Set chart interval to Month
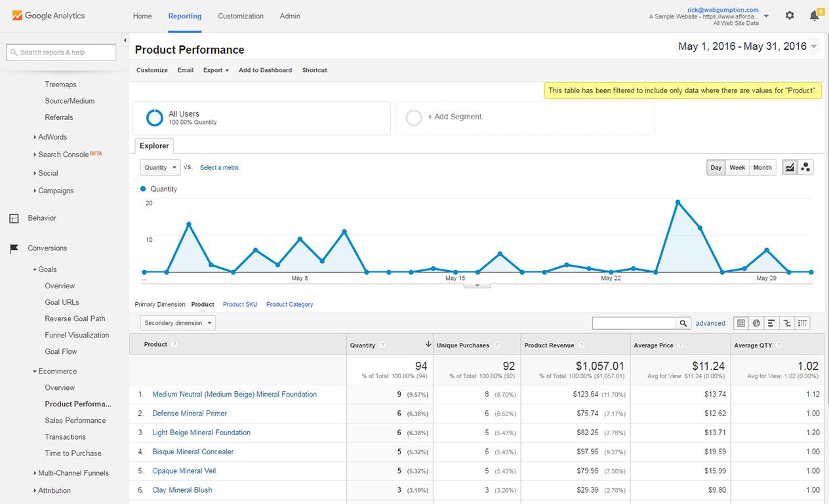The image size is (829, 504). coord(762,168)
